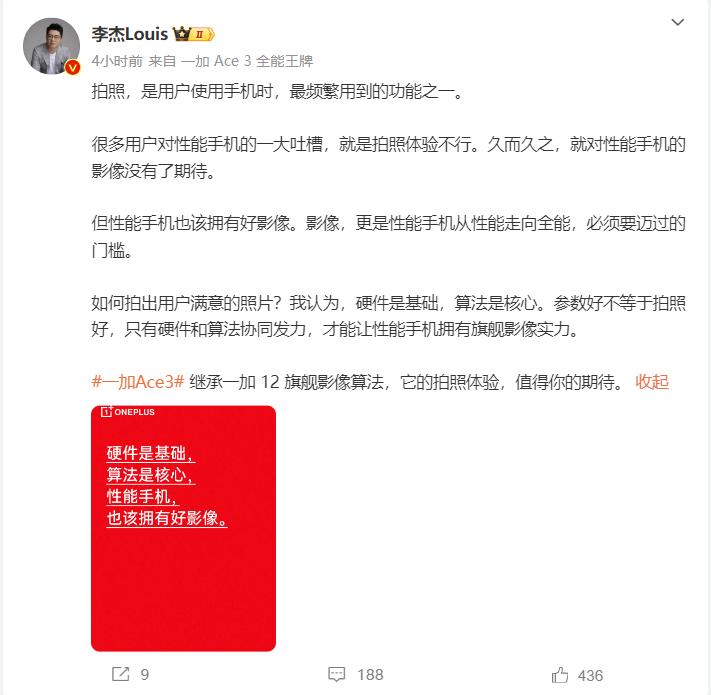Click the first paragraph starting with 拍照
Viewport: 711px width, 695px height.
pyautogui.click(x=278, y=92)
